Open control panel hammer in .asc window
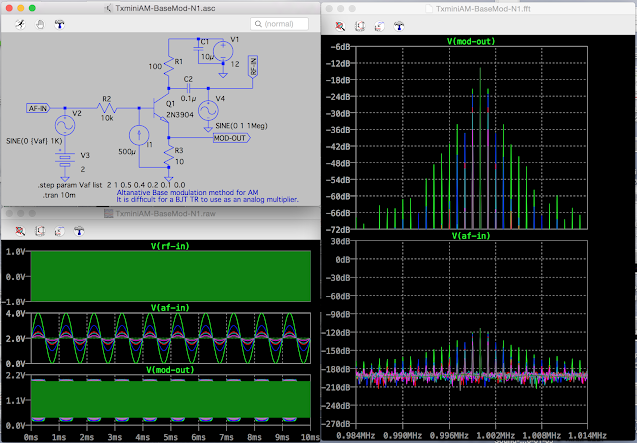 pos(59,24)
